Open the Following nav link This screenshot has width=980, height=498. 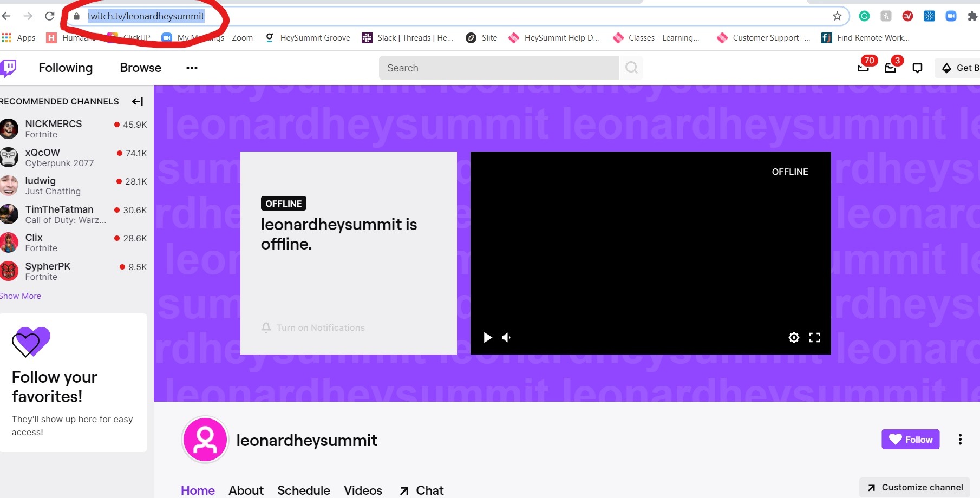tap(66, 68)
